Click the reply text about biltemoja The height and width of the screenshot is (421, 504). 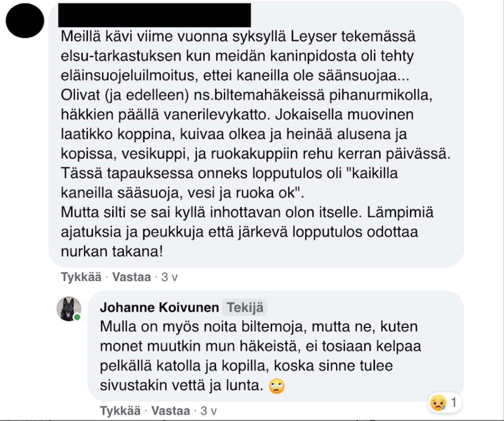[x=260, y=356]
